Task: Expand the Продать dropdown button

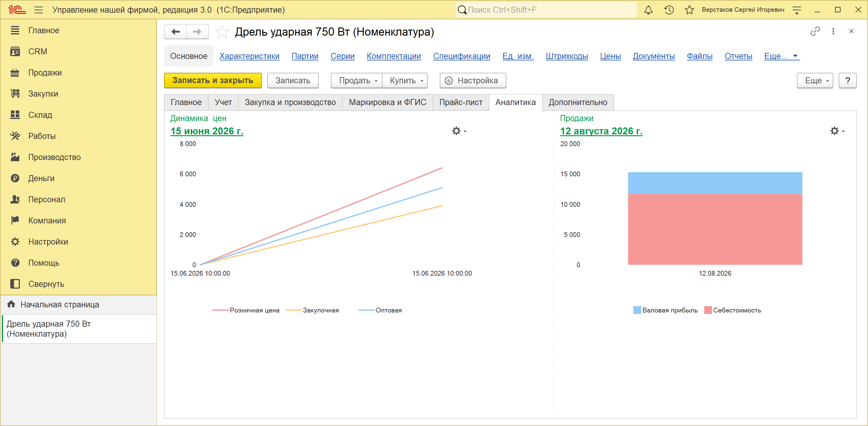Action: (356, 81)
